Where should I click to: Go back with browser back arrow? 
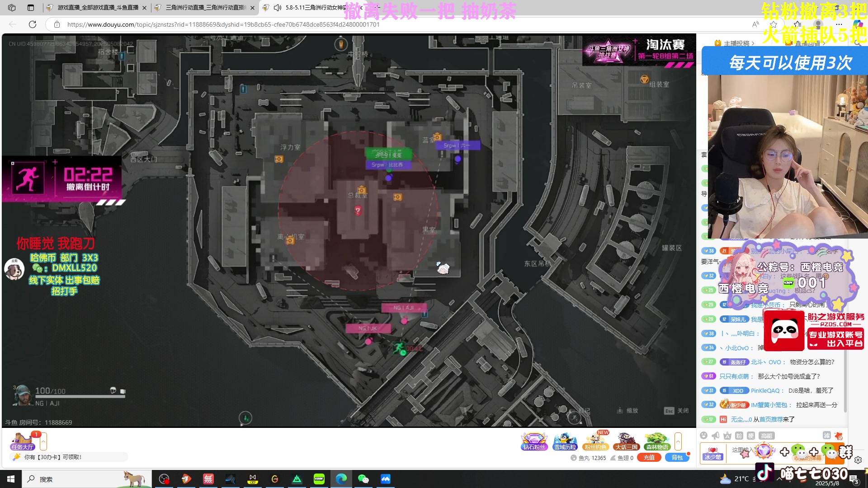coord(13,24)
